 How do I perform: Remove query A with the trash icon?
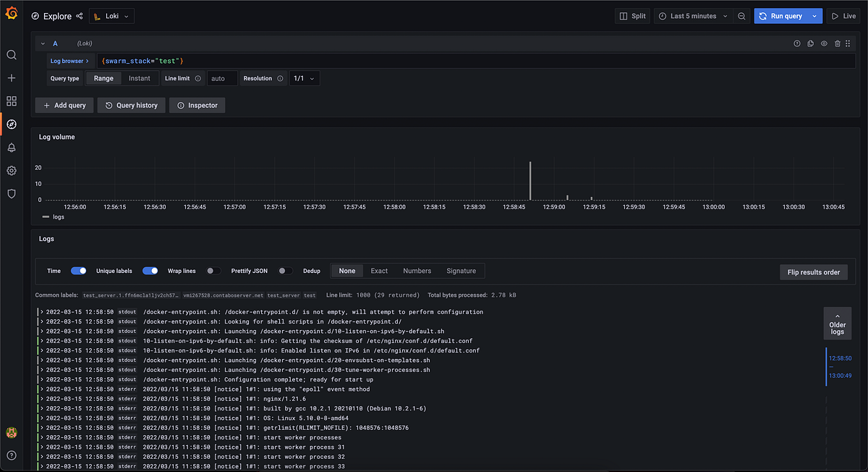click(835, 43)
